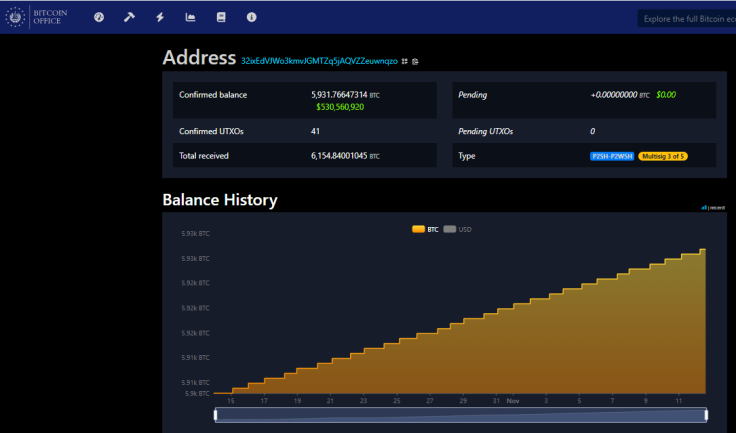Toggle USD series in chart legend
The width and height of the screenshot is (736, 433).
click(458, 229)
